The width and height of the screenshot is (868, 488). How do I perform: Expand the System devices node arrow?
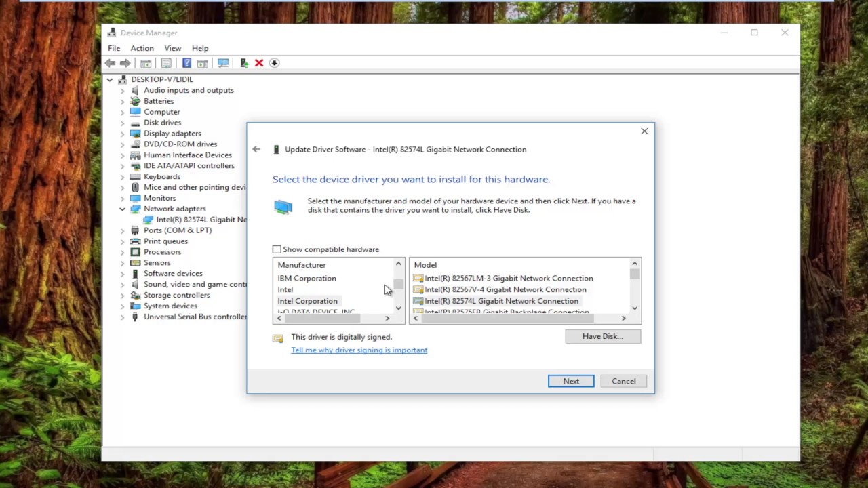click(x=123, y=306)
